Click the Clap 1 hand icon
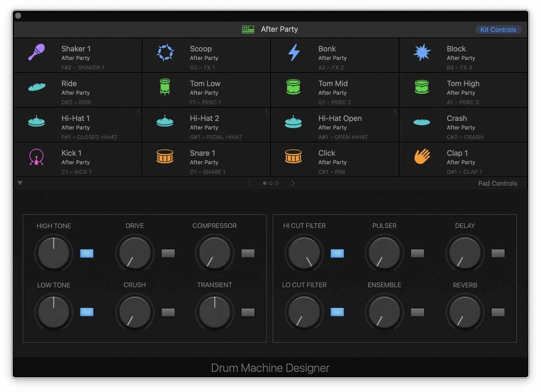The width and height of the screenshot is (541, 392). [x=422, y=156]
